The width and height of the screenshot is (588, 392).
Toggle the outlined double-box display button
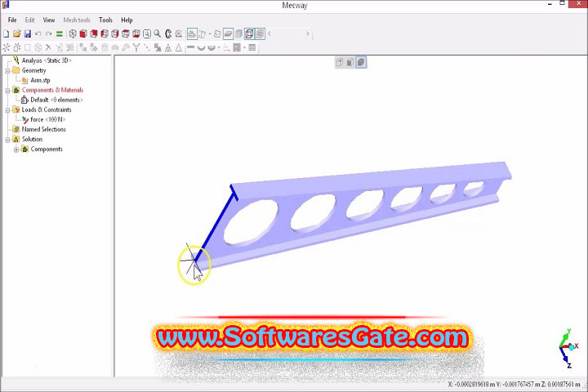[249, 34]
